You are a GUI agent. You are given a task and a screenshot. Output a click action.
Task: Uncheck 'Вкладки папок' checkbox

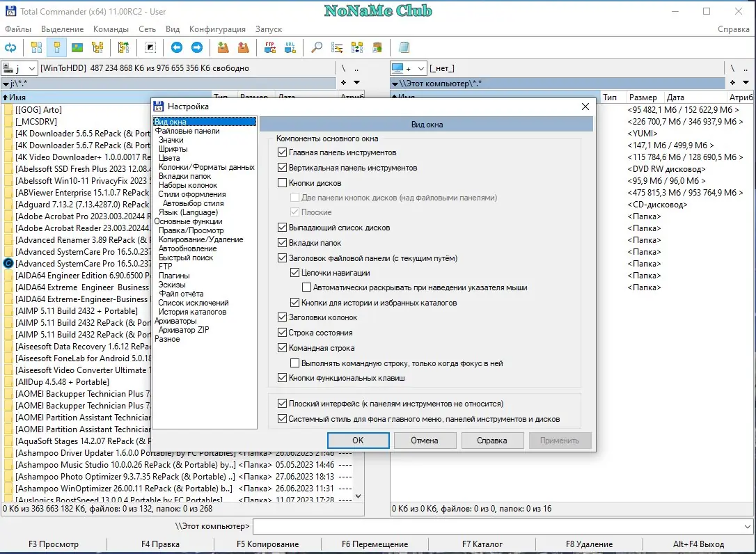click(x=283, y=243)
